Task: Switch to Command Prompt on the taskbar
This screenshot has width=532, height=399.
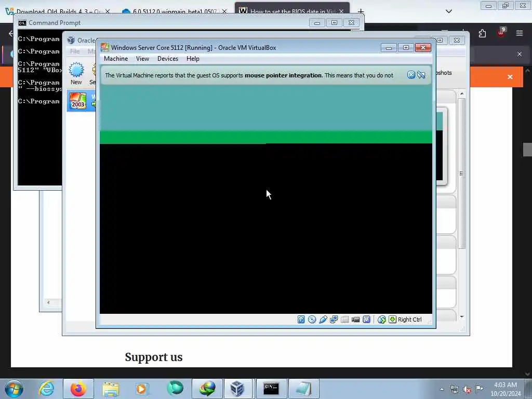Action: coord(271,389)
